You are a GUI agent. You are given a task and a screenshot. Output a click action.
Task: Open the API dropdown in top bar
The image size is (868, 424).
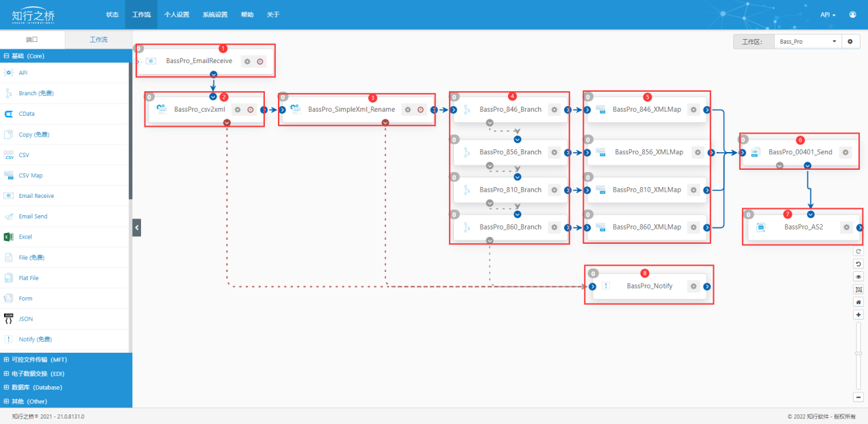coord(828,14)
